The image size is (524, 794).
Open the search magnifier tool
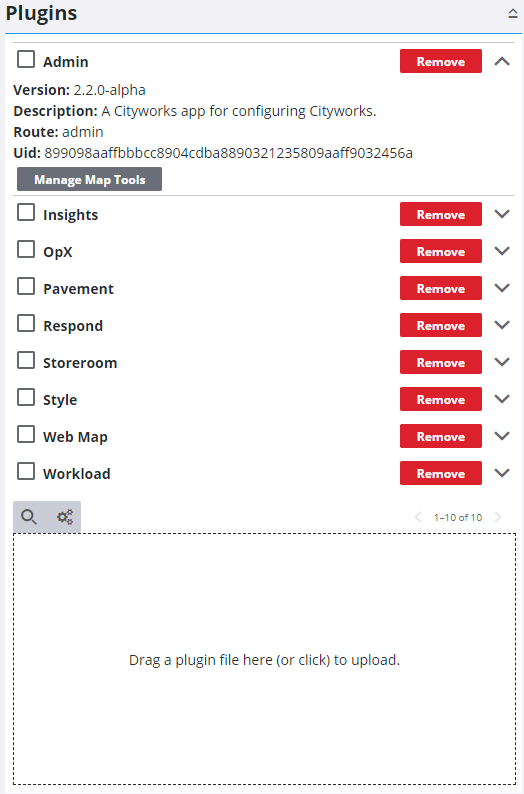click(29, 517)
